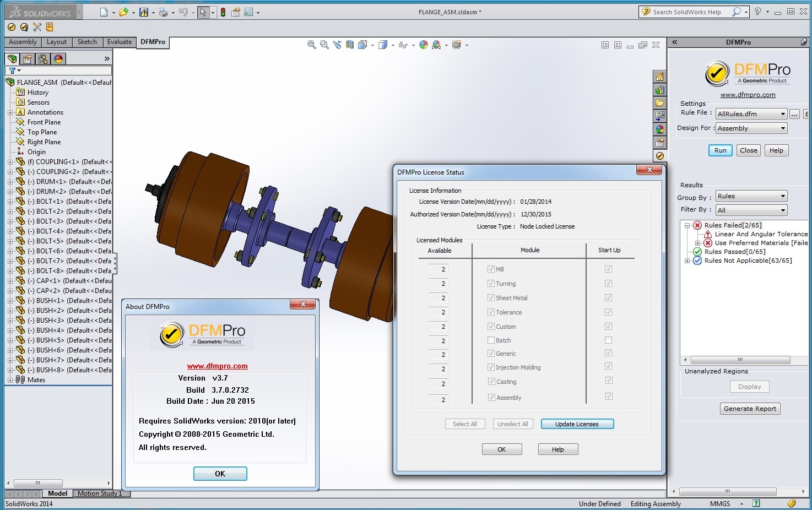This screenshot has height=510, width=812.
Task: Switch to the Assembly tab
Action: coord(23,42)
